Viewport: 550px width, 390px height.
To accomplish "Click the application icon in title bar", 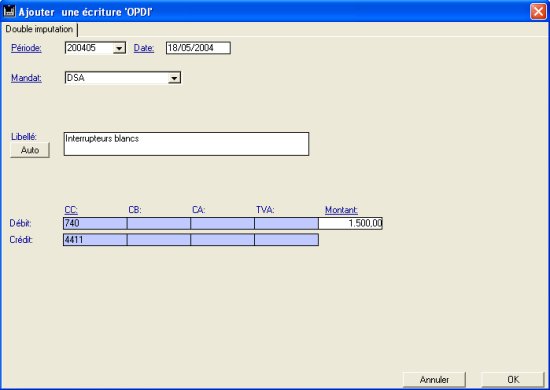I will click(x=9, y=11).
